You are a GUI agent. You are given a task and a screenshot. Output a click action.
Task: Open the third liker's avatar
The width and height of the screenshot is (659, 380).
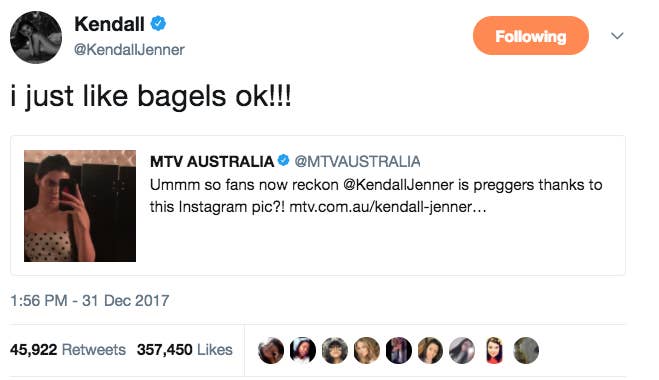[335, 350]
